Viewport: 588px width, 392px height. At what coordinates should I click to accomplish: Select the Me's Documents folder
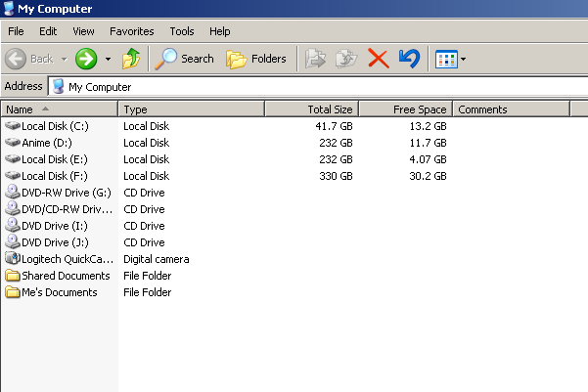click(59, 292)
